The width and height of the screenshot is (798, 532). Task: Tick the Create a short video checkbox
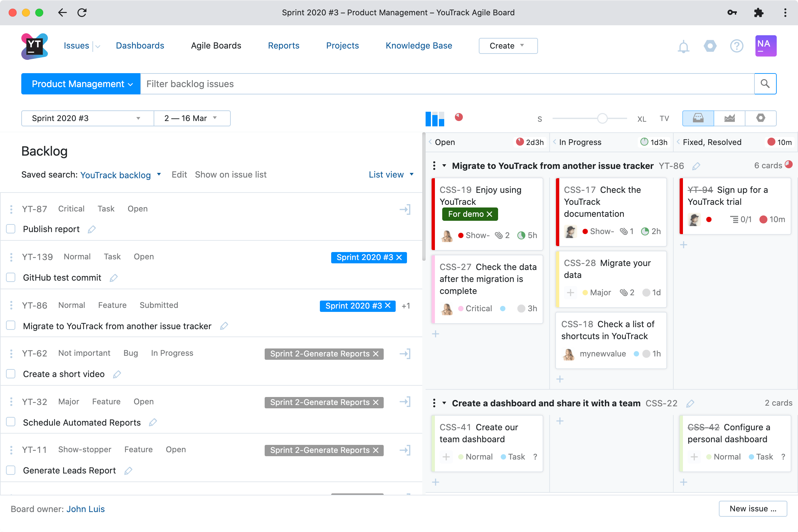[x=11, y=374]
